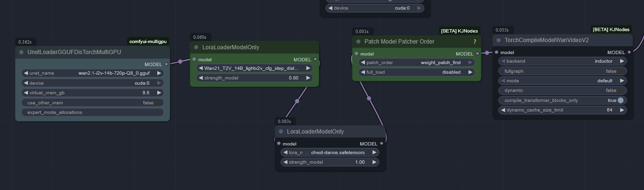Click the link midpoint dot below Patch Model Patcher Order

369,99
